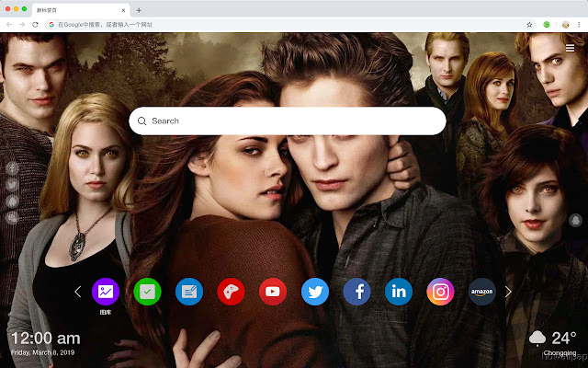Screen dimensions: 588x368
Task: Click the green extension icon
Action: pyautogui.click(x=547, y=25)
